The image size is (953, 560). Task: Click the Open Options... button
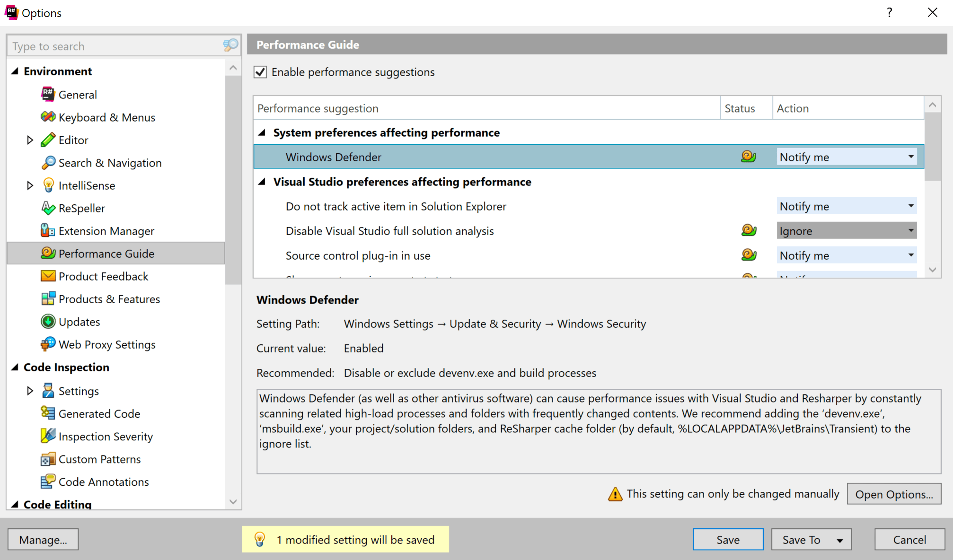[893, 494]
